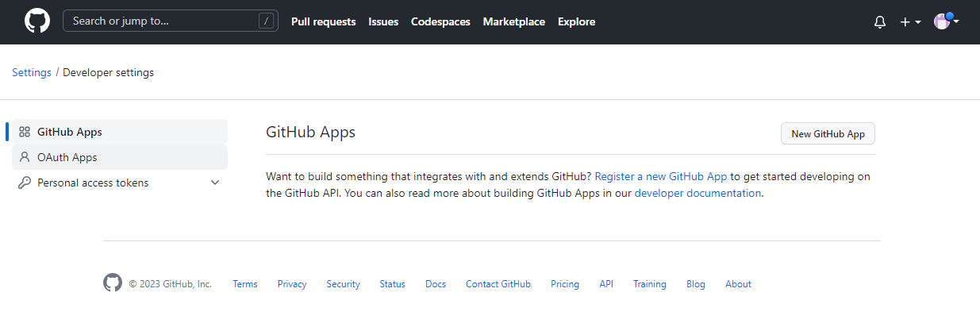Click the slash shortcut icon in search
Image resolution: width=980 pixels, height=323 pixels.
266,21
